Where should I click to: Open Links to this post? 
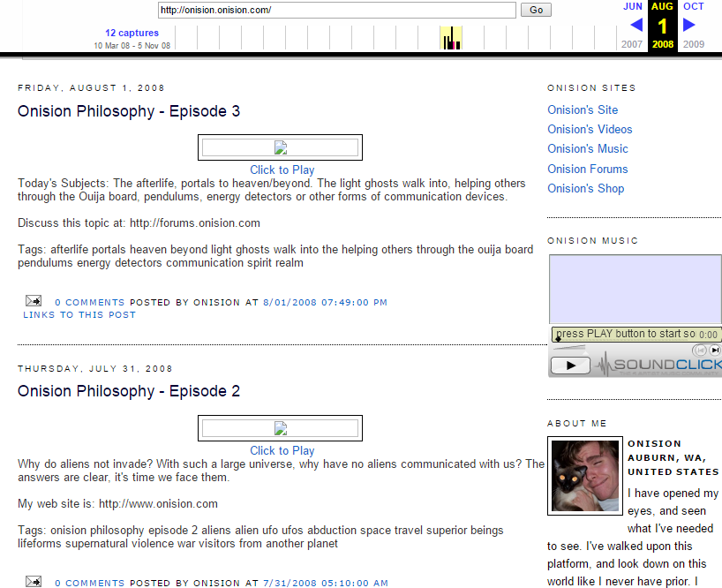click(x=79, y=315)
